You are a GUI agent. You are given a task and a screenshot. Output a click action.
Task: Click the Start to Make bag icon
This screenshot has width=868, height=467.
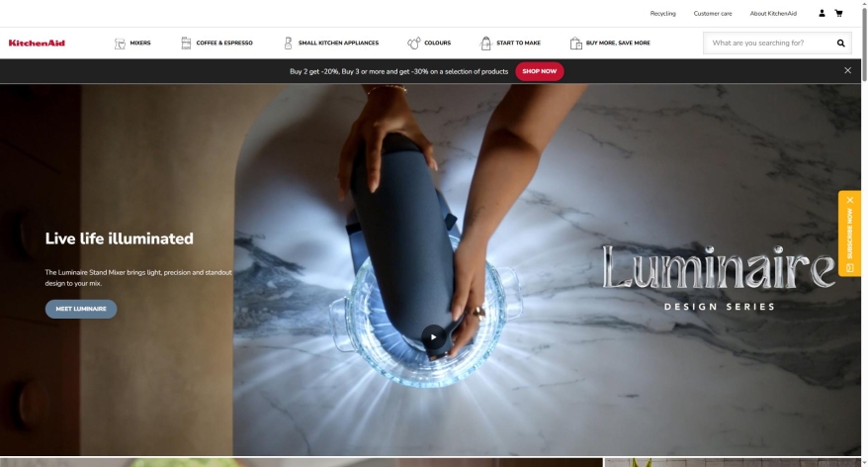pyautogui.click(x=485, y=43)
